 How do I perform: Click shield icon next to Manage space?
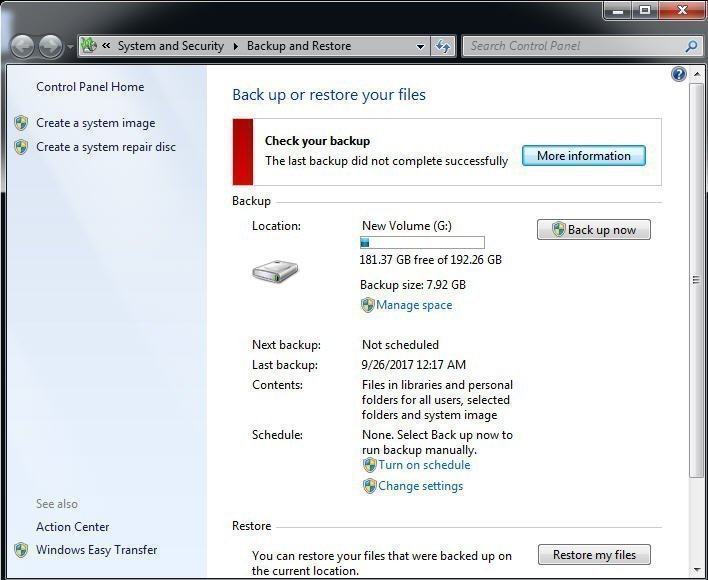(x=368, y=305)
